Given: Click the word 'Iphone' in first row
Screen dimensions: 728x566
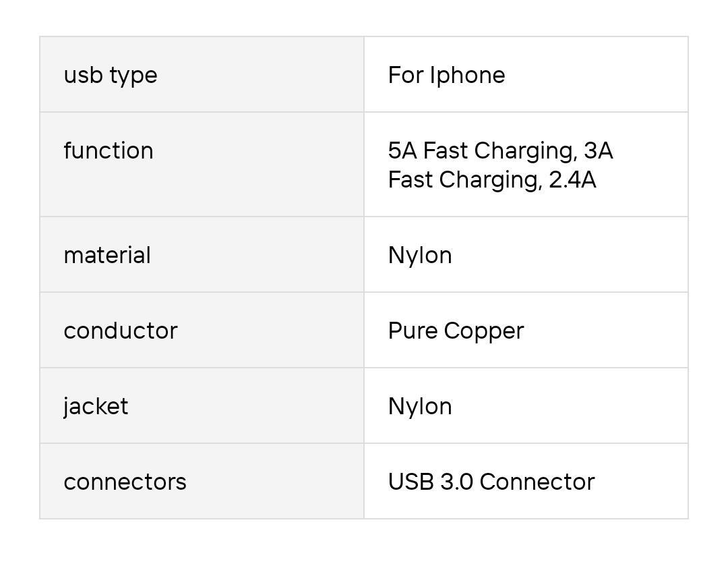Looking at the screenshot, I should click(467, 76).
